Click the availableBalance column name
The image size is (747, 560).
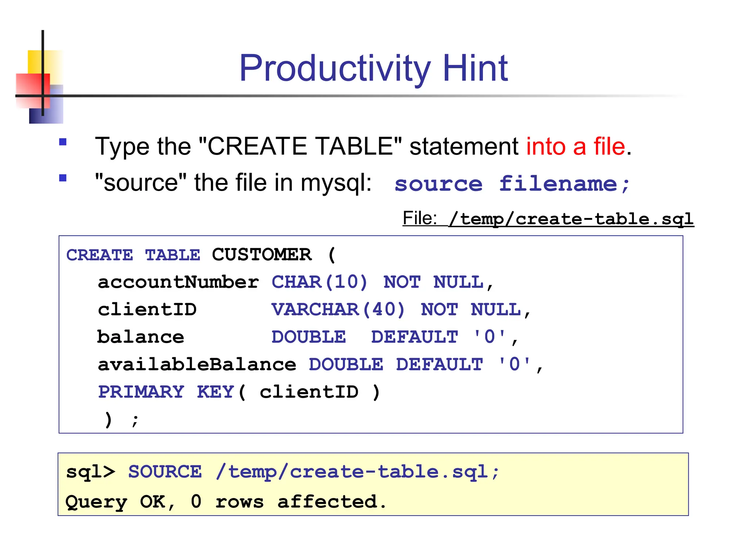[197, 365]
